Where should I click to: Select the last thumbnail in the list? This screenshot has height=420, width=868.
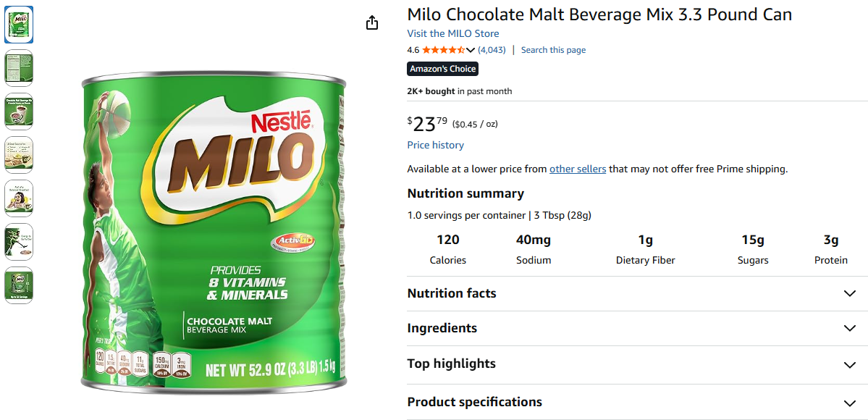pos(19,285)
